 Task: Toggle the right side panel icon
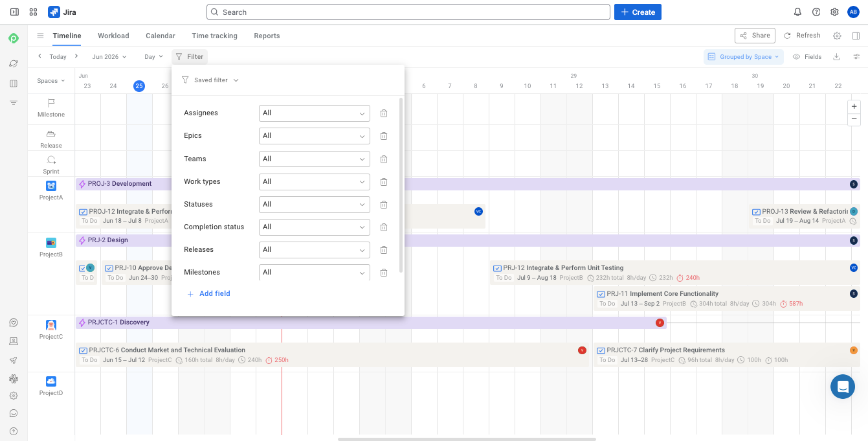pyautogui.click(x=856, y=36)
